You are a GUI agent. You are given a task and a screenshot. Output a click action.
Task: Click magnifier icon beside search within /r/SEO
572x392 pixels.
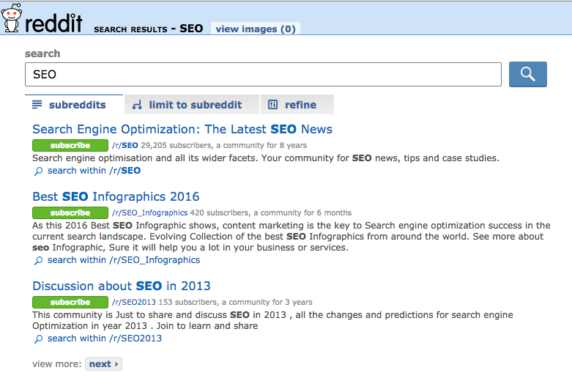pos(38,171)
